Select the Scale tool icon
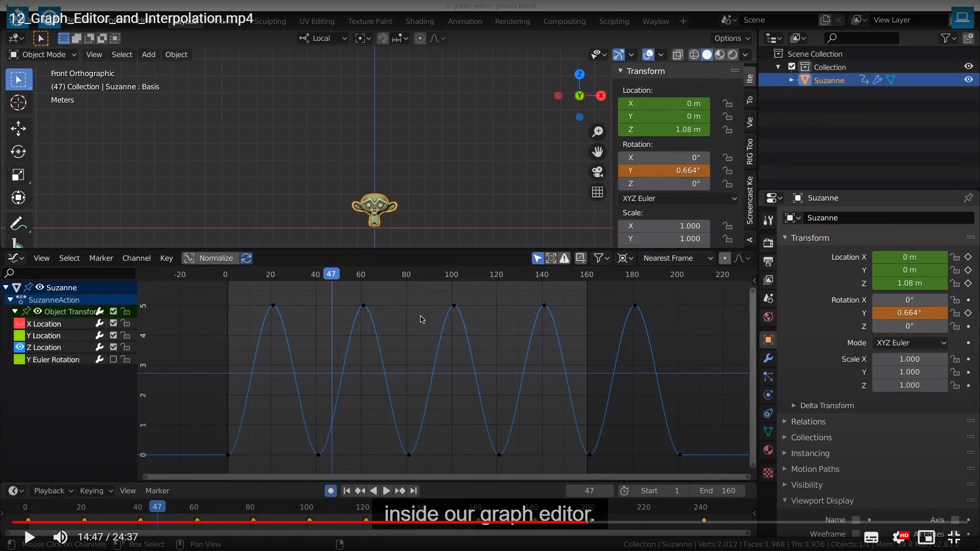980x551 pixels. 18,175
